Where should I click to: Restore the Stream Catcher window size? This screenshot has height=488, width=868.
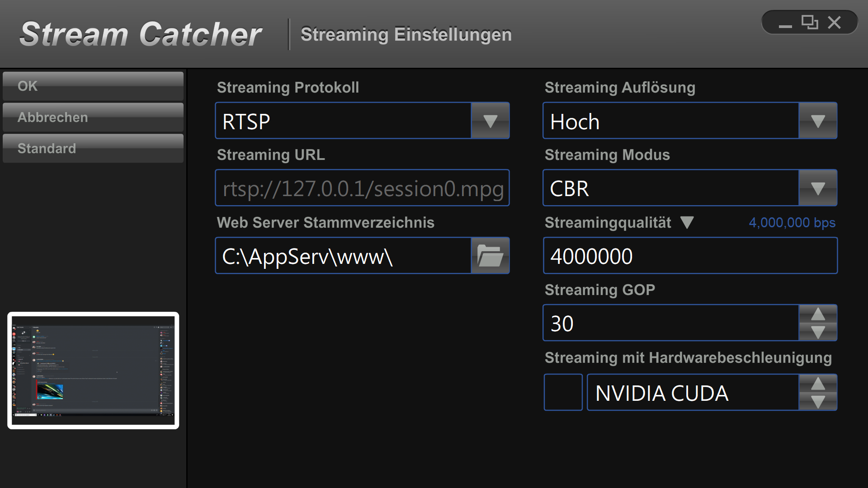pyautogui.click(x=809, y=23)
